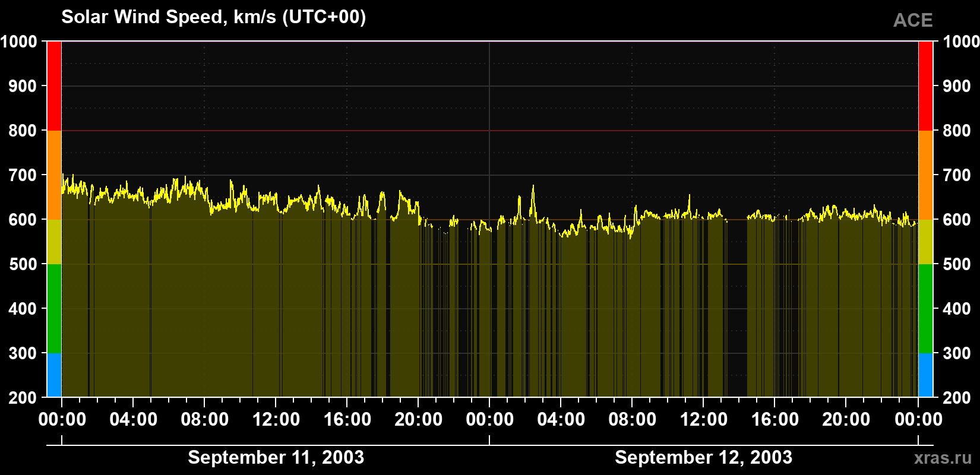
Task: Click the 400 value on the right axis
Action: click(957, 309)
